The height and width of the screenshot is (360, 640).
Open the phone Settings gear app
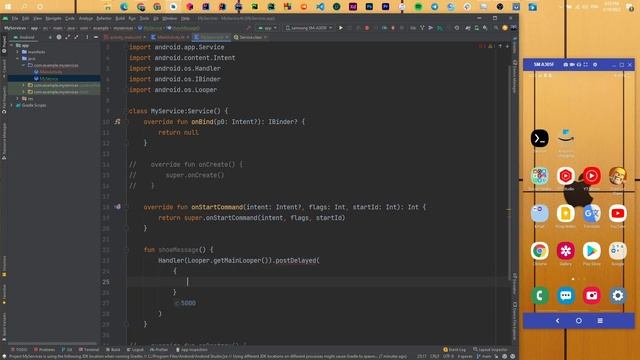pos(618,296)
